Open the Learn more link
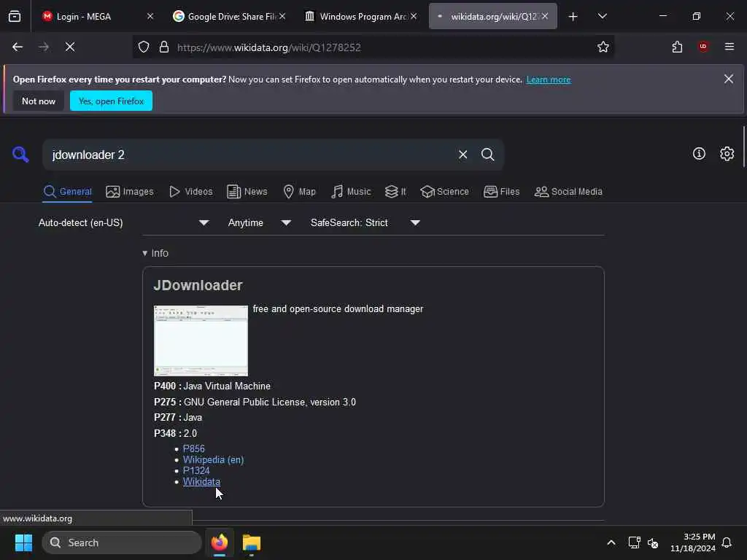The height and width of the screenshot is (560, 747). [549, 79]
